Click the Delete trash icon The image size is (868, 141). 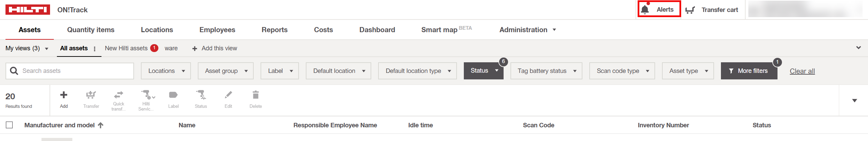pos(256,95)
